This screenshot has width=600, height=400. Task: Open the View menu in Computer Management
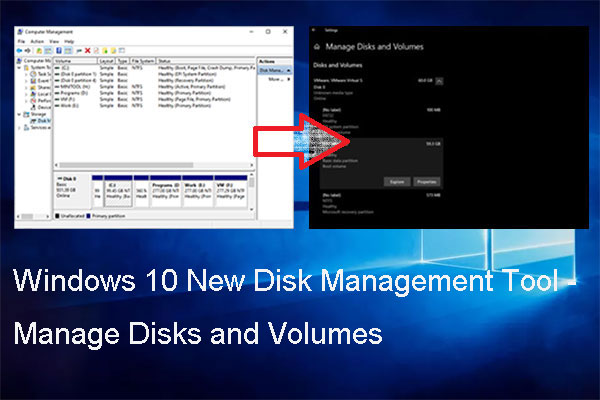(x=54, y=41)
